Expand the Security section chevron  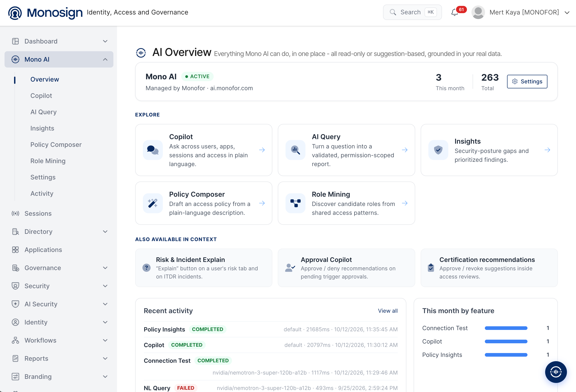(x=105, y=286)
